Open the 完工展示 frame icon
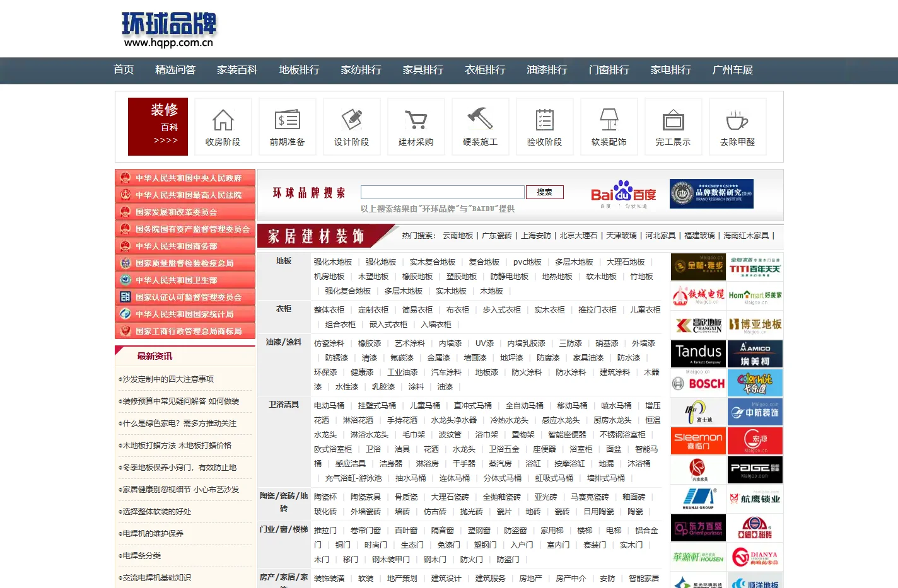Viewport: 898px width, 588px height. (x=673, y=126)
